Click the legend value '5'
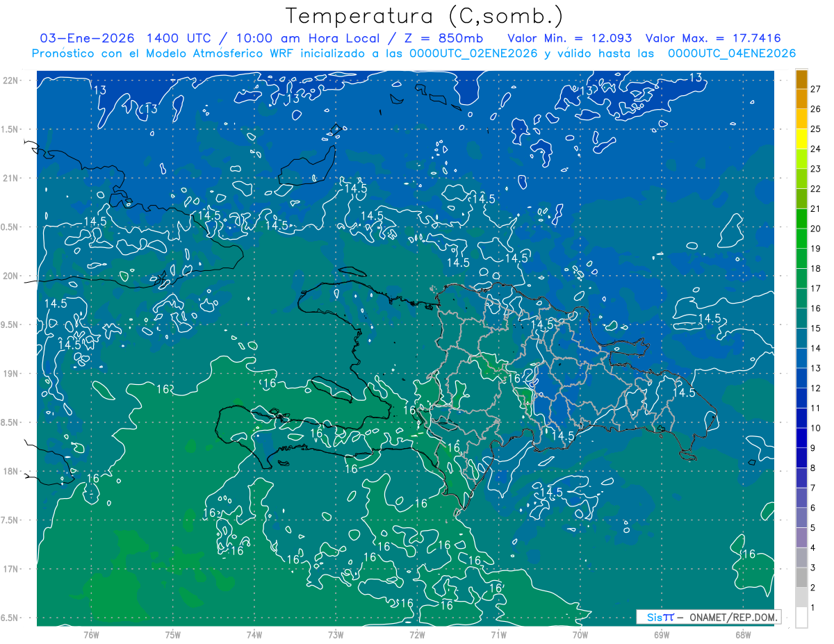This screenshot has width=834, height=644. click(x=812, y=528)
